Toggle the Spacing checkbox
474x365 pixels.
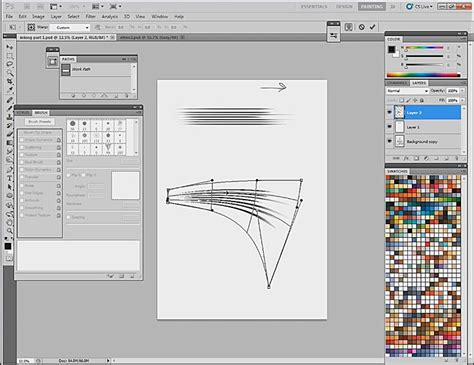click(69, 217)
